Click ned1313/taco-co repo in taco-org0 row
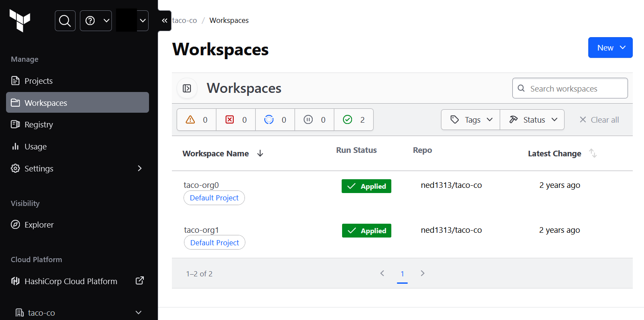Viewport: 644px width, 320px height. point(451,185)
